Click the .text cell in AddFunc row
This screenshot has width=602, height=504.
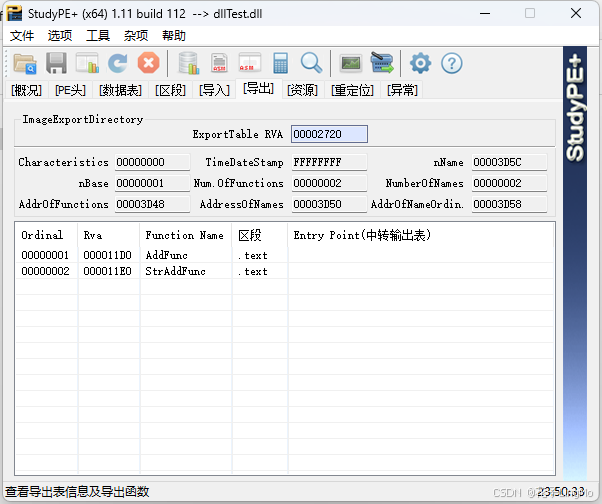253,255
